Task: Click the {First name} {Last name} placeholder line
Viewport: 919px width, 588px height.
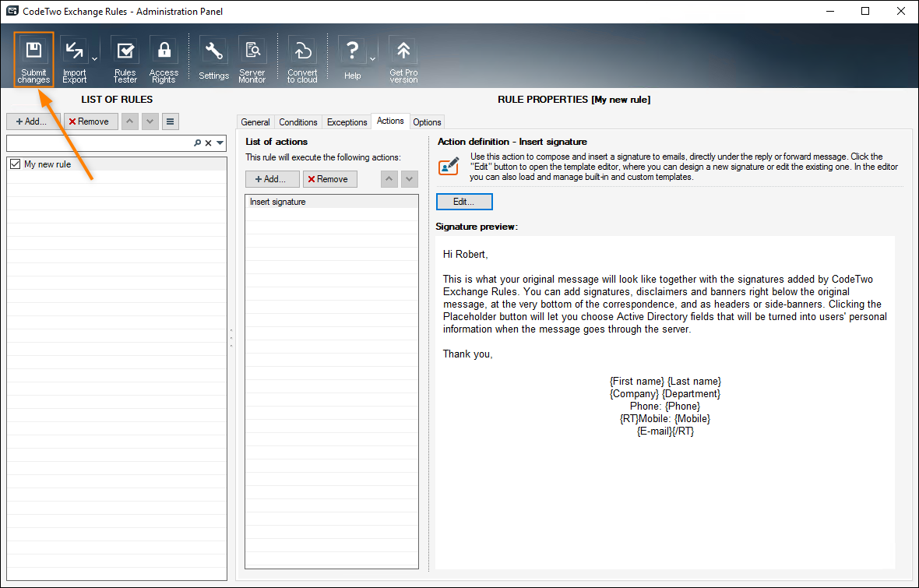Action: point(665,382)
